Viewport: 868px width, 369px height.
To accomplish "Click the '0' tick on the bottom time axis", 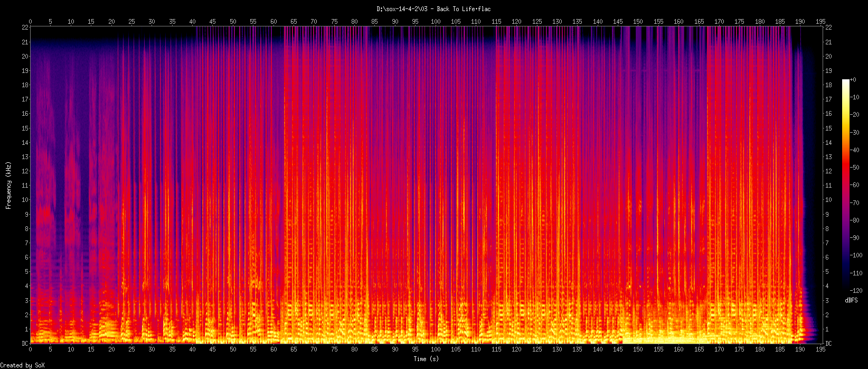I will click(30, 349).
